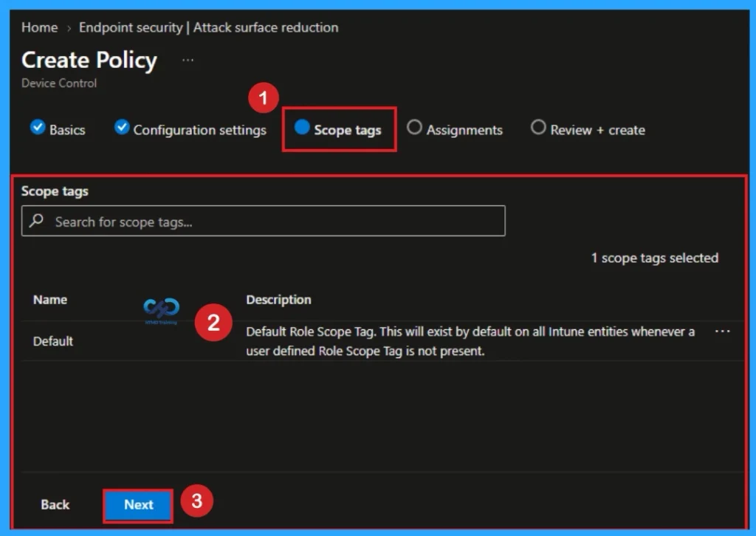756x536 pixels.
Task: Click the Scope tags section heading
Action: pos(55,191)
